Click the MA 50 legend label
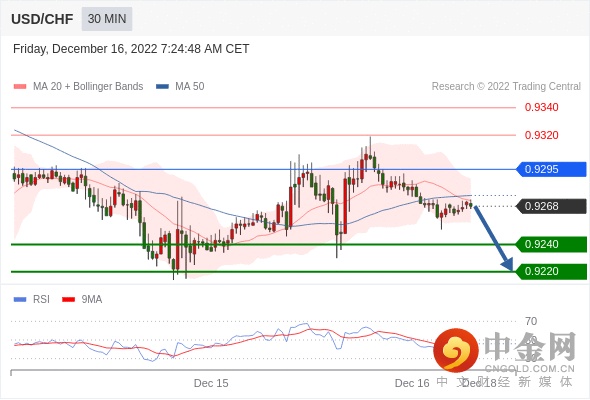The width and height of the screenshot is (590, 400). [x=190, y=87]
